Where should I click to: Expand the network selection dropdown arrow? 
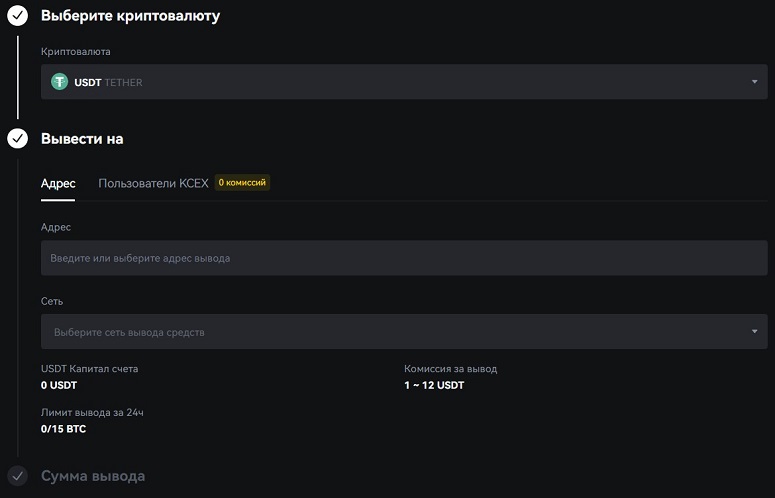coord(754,332)
